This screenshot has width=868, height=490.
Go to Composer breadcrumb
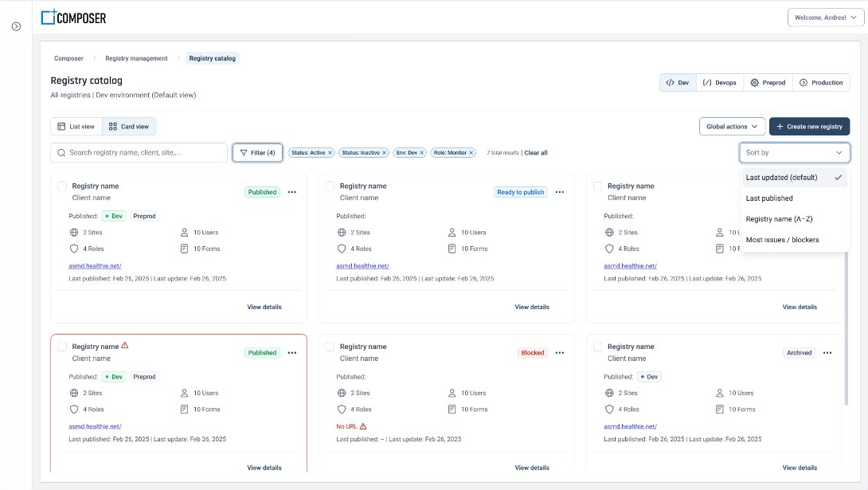(x=68, y=58)
